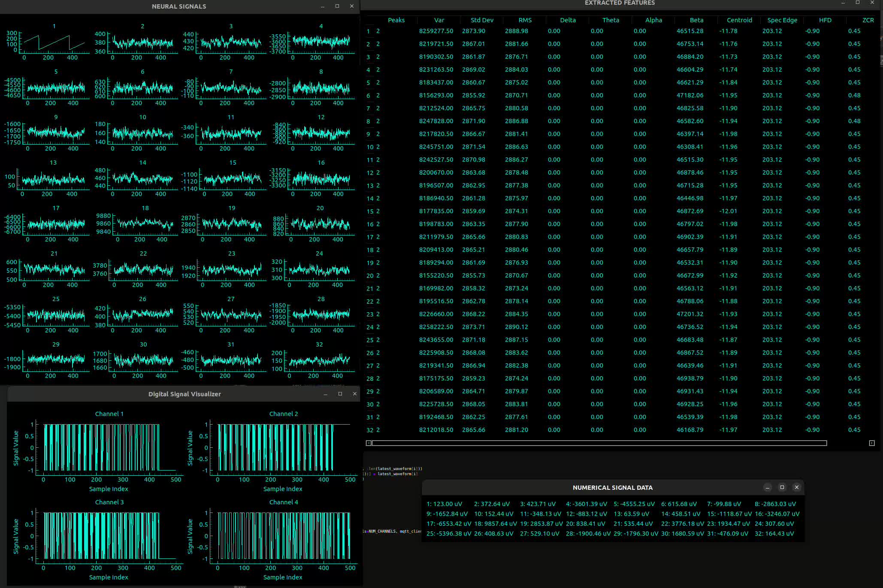Select the channel 11 plot in Neural Signals
The width and height of the screenshot is (883, 588).
pos(231,134)
